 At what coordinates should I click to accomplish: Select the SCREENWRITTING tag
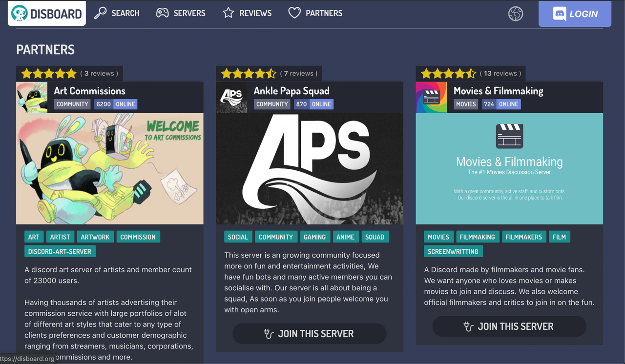tap(453, 252)
